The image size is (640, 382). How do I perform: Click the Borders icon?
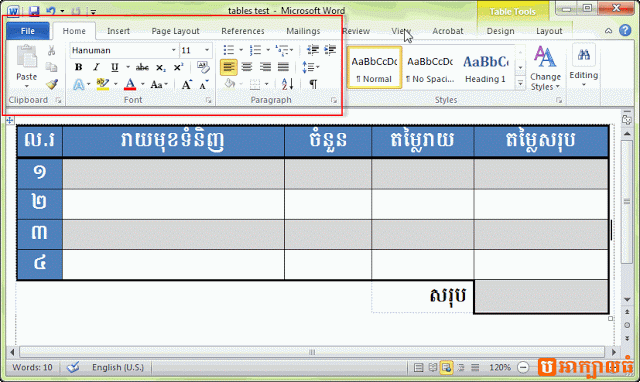[255, 84]
